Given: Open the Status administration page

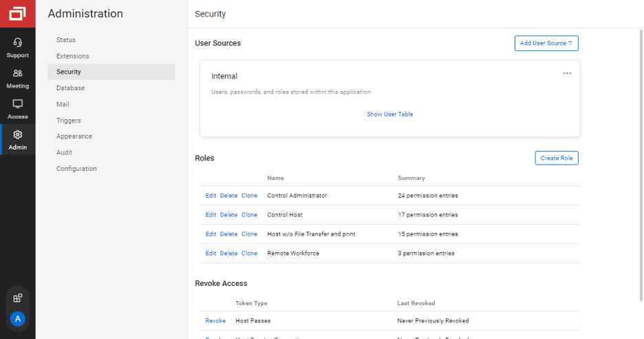Looking at the screenshot, I should [x=66, y=40].
